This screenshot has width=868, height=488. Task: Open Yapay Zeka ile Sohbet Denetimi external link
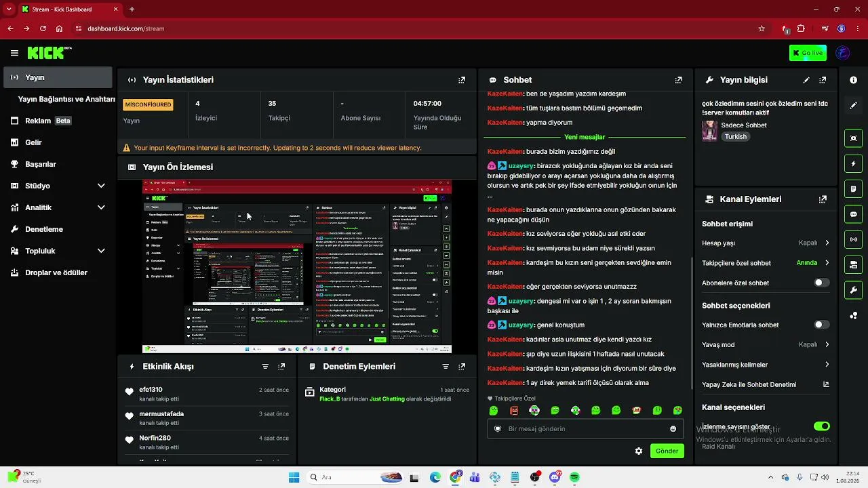coord(826,384)
